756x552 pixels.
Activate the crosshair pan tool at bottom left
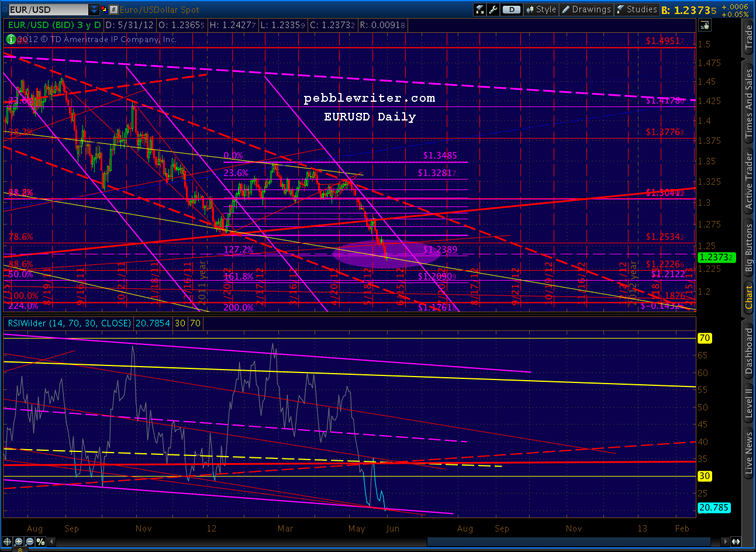(8, 541)
